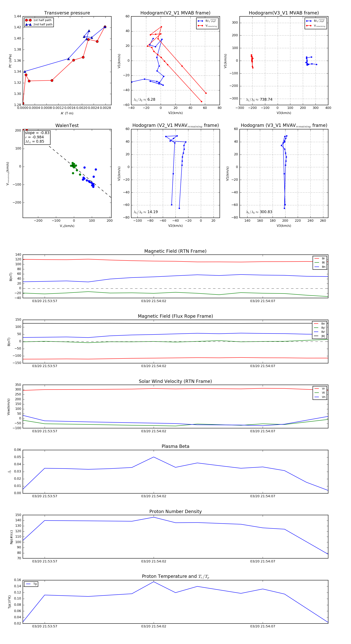Click the By' legend entry
351x644 pixels.
coord(320,328)
